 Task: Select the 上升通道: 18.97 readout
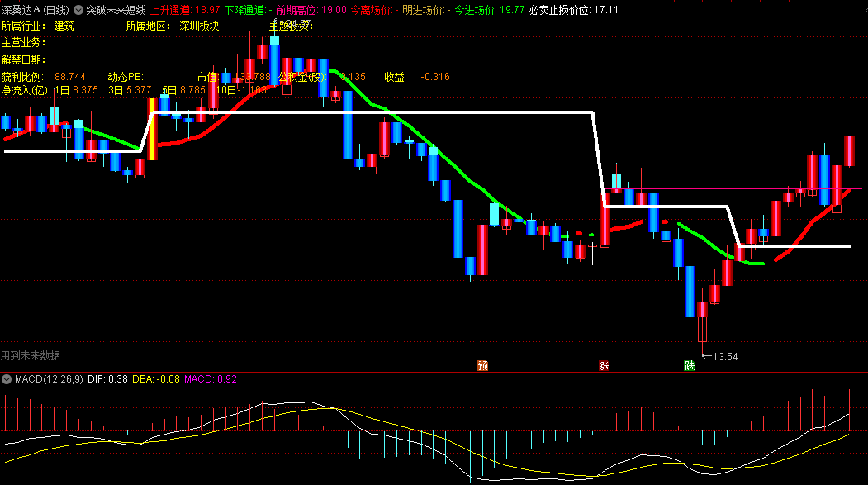(185, 10)
